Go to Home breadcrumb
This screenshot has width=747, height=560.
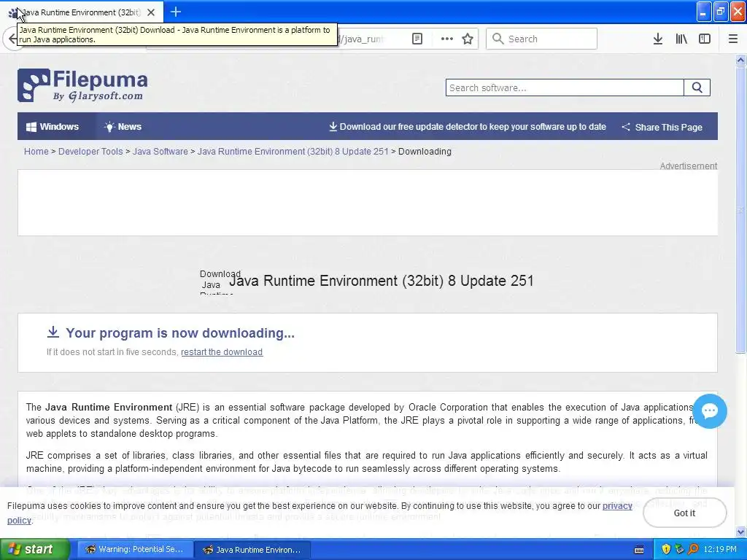point(36,152)
